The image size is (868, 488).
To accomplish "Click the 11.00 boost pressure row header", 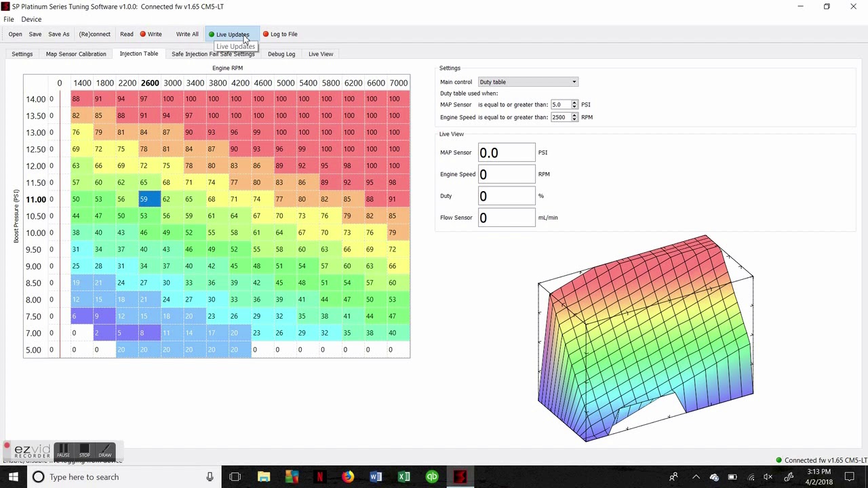I will [x=36, y=199].
